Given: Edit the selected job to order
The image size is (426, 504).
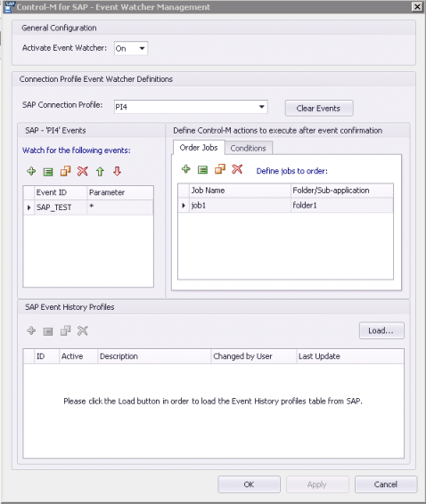Looking at the screenshot, I should [x=202, y=170].
